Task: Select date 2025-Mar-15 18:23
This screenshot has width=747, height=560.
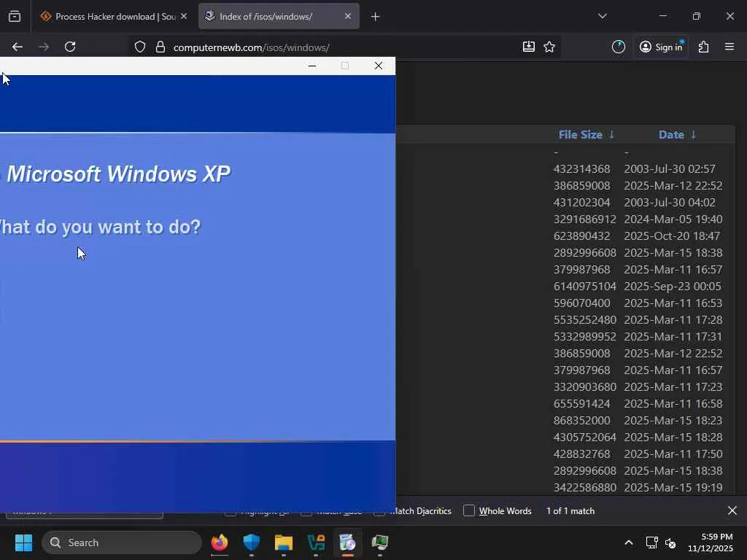Action: coord(673,421)
